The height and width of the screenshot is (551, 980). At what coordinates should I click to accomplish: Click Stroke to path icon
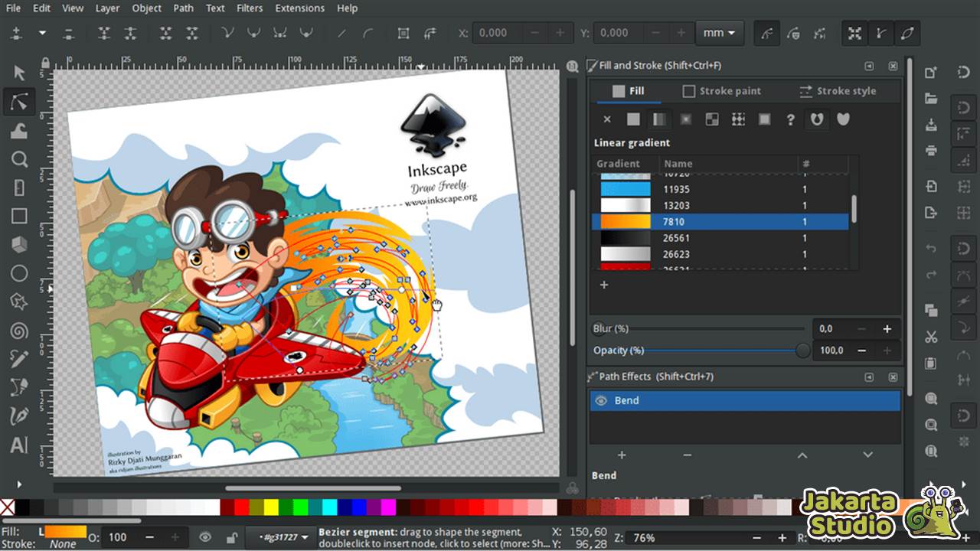click(430, 33)
